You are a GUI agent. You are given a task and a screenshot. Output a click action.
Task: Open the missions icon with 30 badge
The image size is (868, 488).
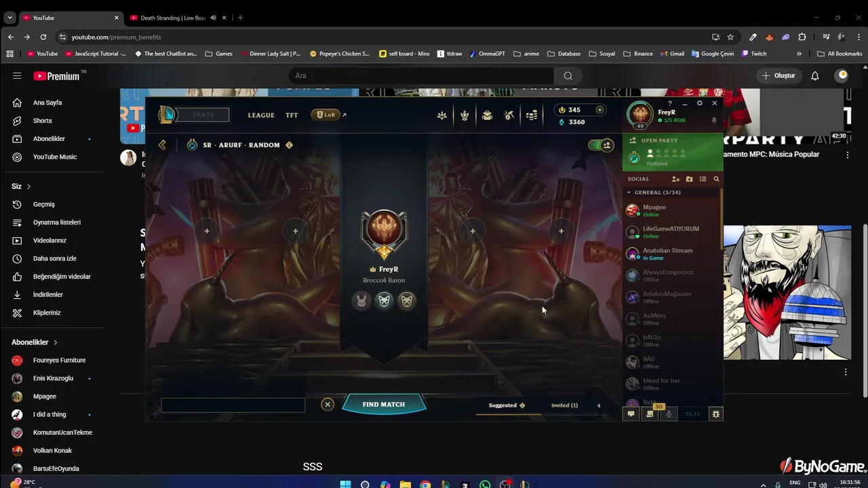pos(650,413)
